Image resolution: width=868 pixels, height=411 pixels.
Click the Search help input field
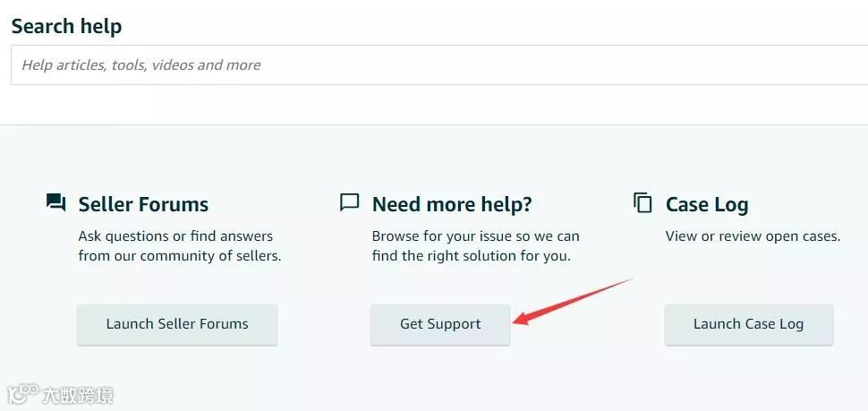(537, 65)
